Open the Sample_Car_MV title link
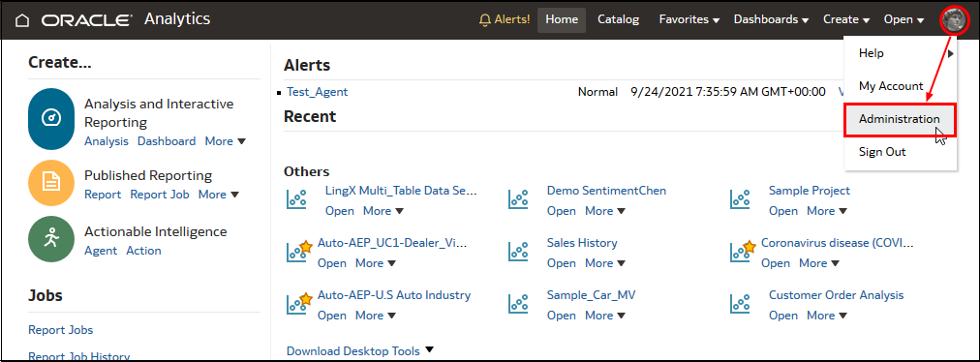 point(591,295)
